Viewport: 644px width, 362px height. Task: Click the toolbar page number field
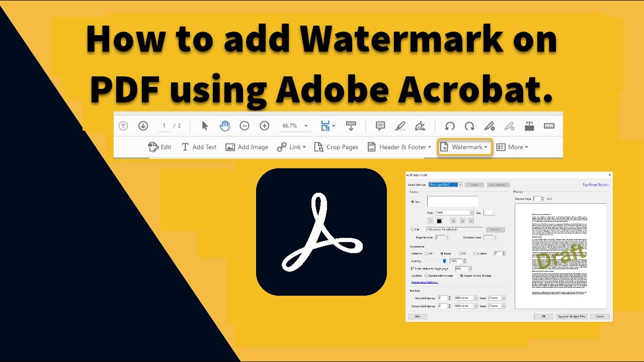point(164,126)
